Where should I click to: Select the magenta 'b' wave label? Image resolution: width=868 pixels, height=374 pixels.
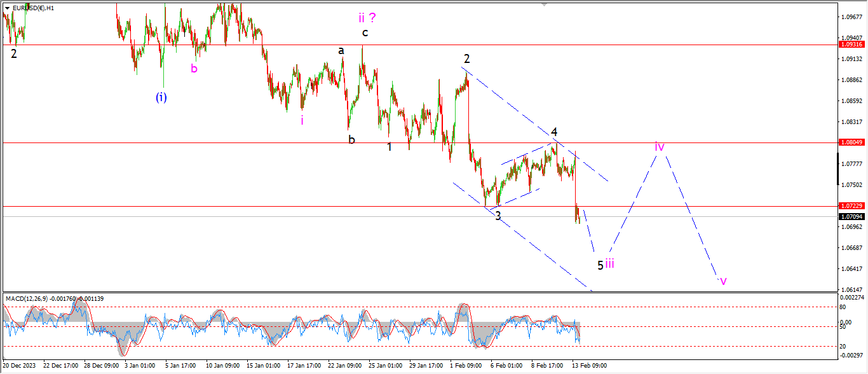pyautogui.click(x=194, y=69)
